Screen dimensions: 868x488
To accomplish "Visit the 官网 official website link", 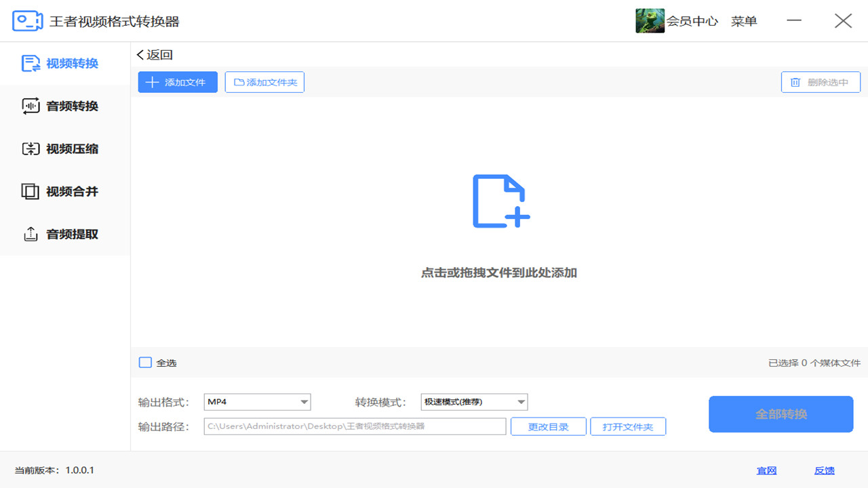I will [x=766, y=470].
